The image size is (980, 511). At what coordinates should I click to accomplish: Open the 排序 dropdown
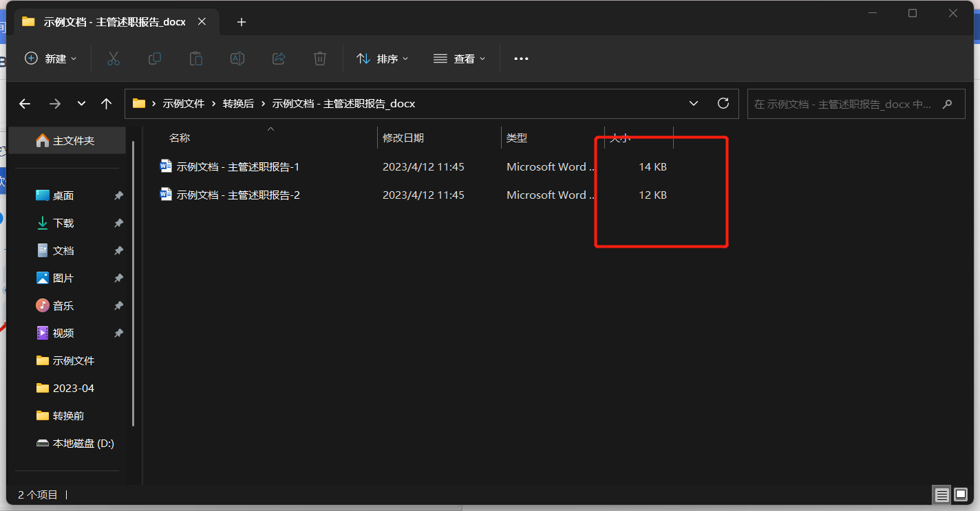point(383,58)
